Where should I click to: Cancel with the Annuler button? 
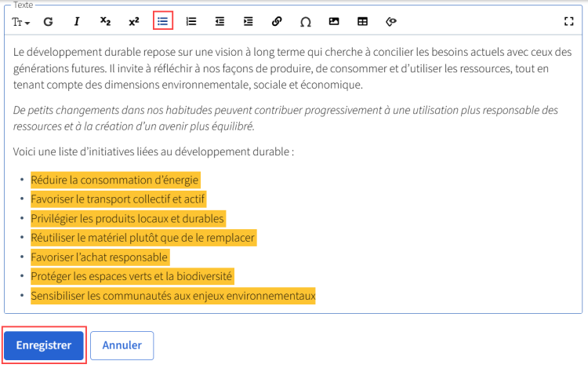tap(122, 345)
